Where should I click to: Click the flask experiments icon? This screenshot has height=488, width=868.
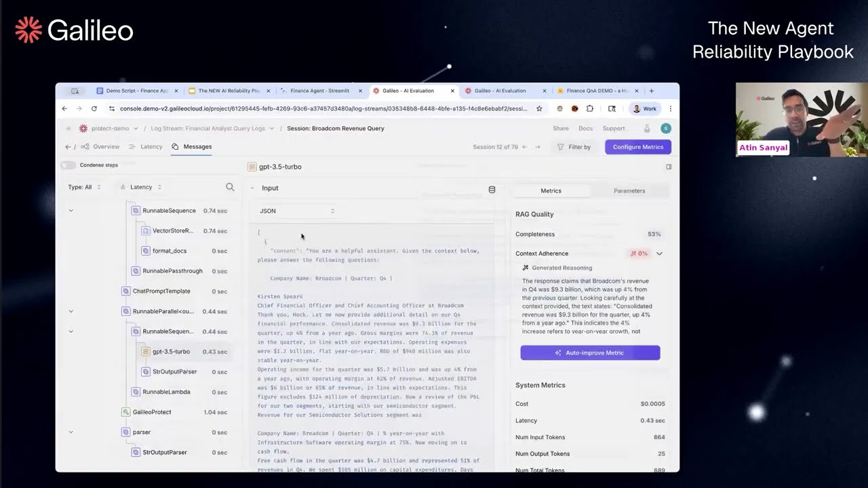point(647,128)
